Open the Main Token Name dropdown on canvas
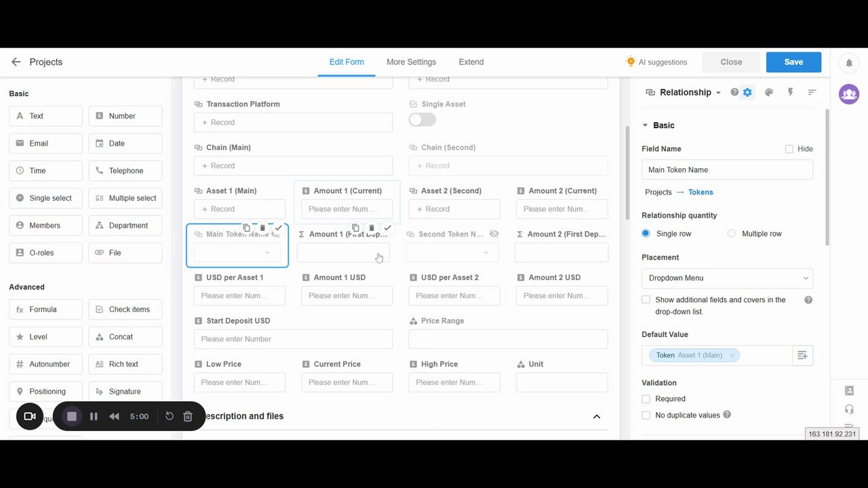Image resolution: width=868 pixels, height=488 pixels. [237, 252]
